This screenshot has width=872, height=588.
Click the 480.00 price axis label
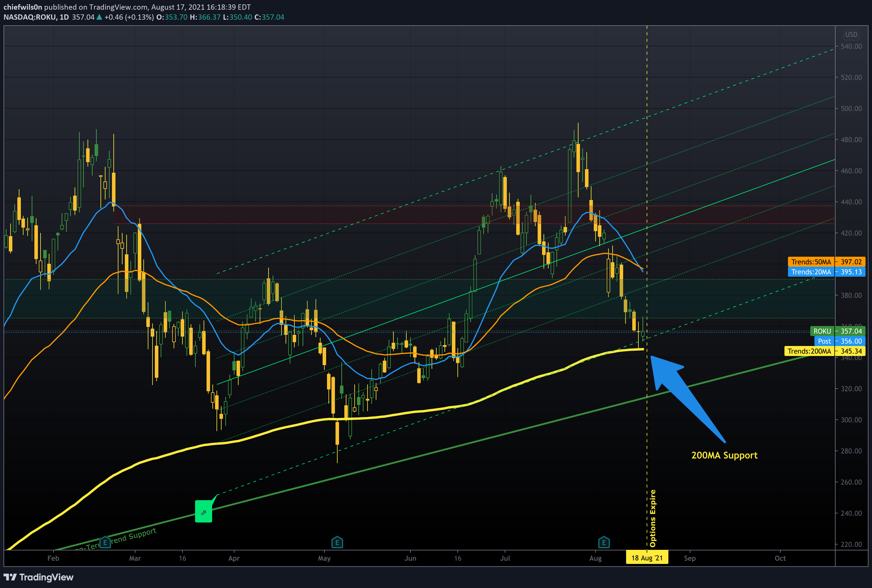coord(851,140)
